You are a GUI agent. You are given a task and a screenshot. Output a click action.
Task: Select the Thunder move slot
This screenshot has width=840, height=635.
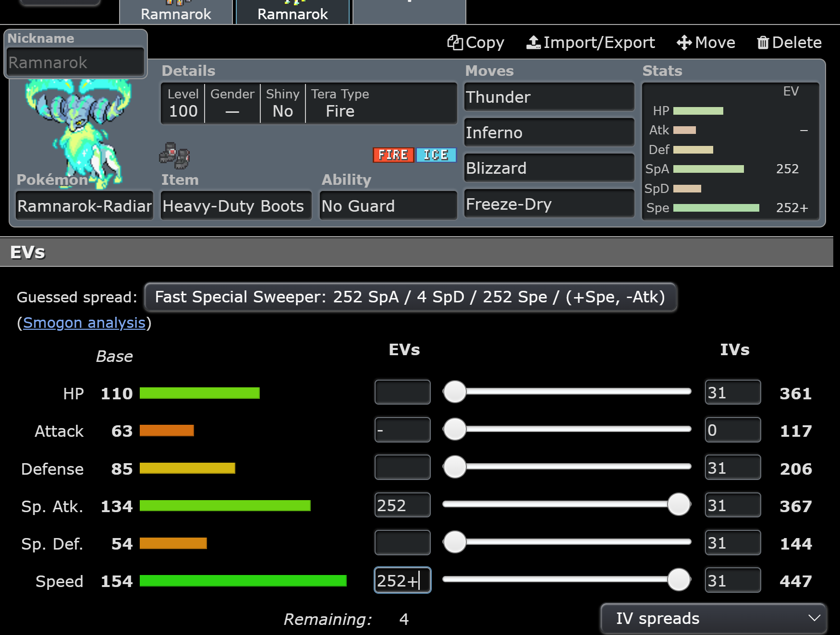pyautogui.click(x=549, y=97)
